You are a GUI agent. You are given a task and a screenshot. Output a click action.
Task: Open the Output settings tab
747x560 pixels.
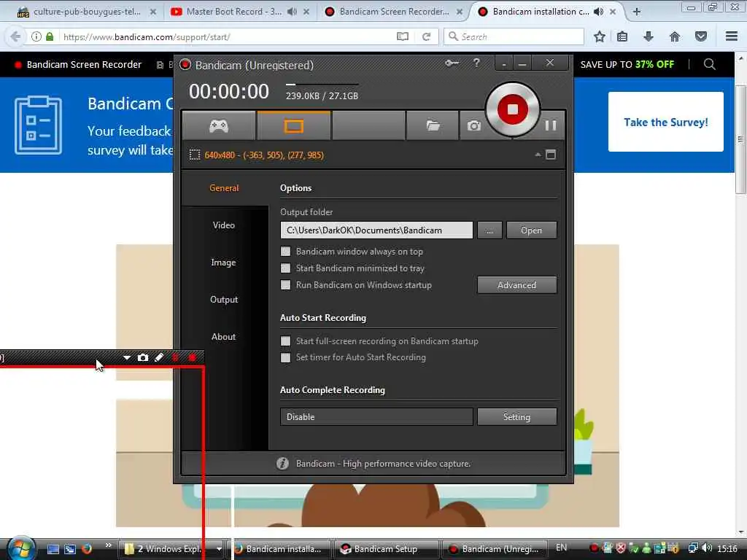[x=224, y=300]
